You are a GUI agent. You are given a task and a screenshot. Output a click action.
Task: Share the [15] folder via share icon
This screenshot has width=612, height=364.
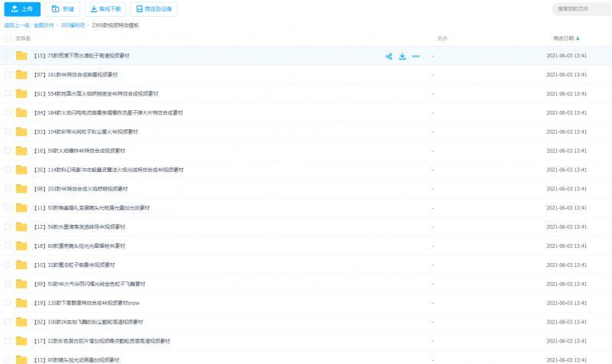pos(389,56)
